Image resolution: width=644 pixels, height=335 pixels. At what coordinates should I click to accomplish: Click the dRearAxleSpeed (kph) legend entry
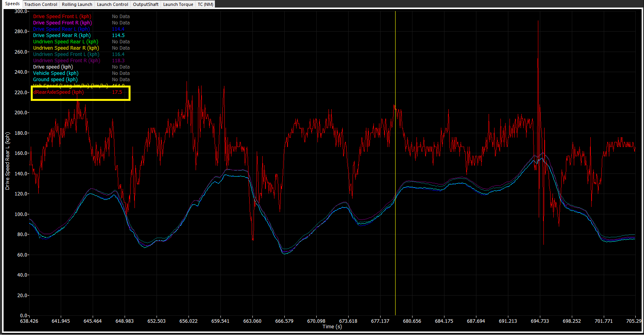tap(58, 92)
